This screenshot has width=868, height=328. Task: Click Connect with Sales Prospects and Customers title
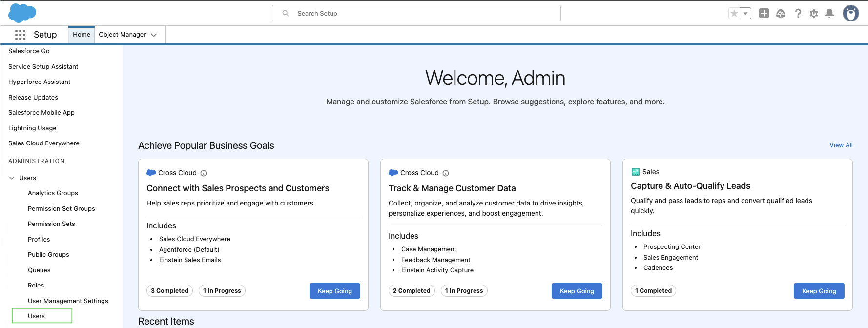tap(238, 188)
